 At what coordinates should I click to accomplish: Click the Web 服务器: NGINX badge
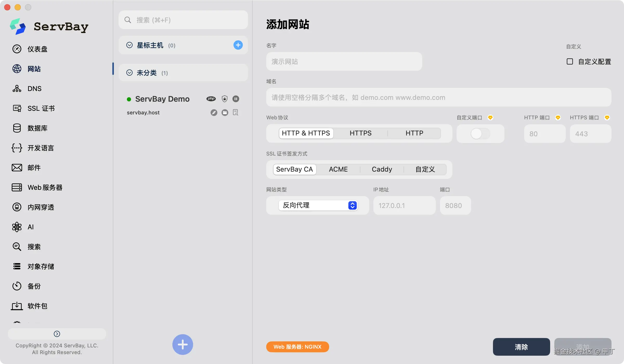297,347
